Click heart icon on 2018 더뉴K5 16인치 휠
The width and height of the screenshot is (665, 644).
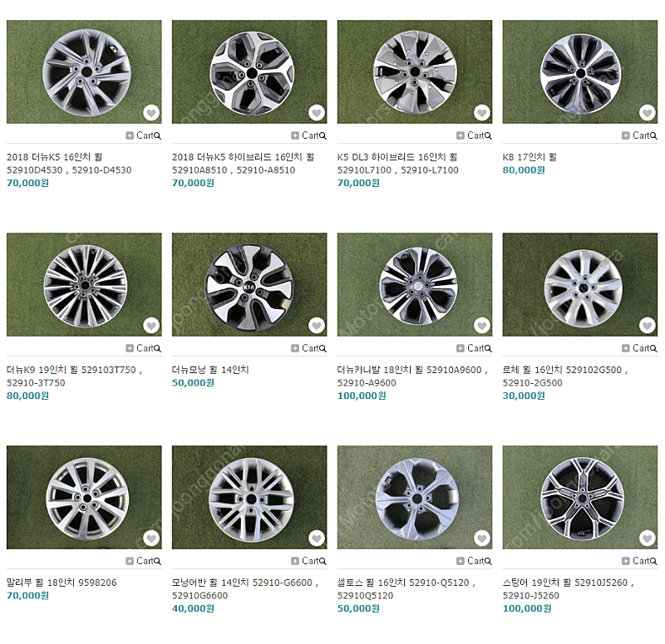click(150, 113)
